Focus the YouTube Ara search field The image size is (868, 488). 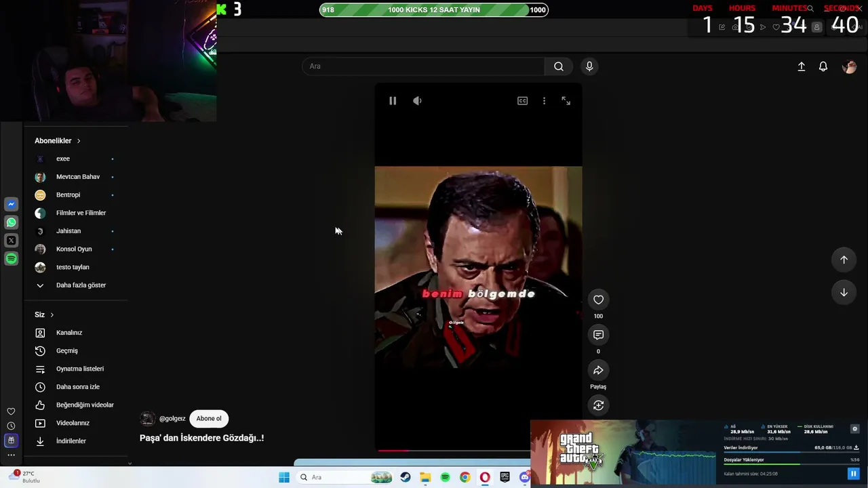click(423, 66)
